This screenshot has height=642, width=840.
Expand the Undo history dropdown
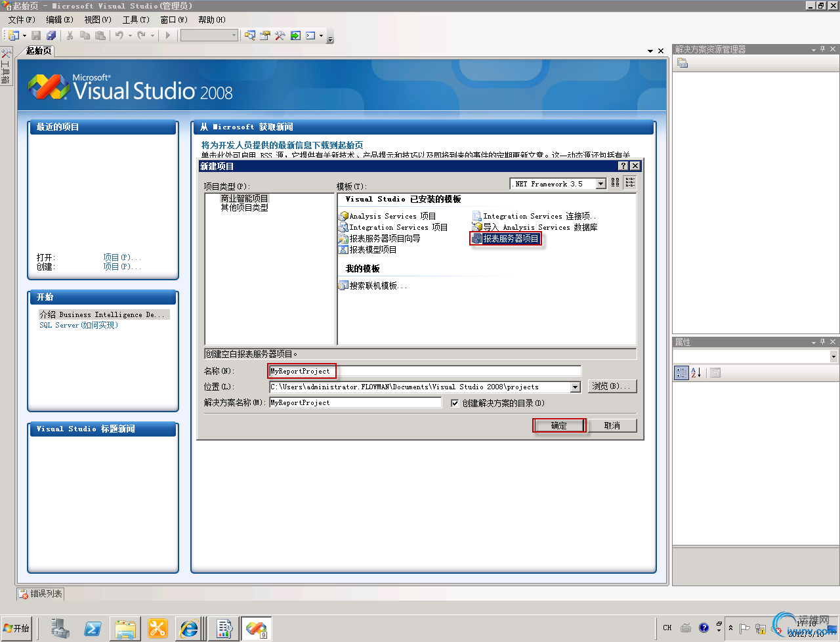pos(130,35)
